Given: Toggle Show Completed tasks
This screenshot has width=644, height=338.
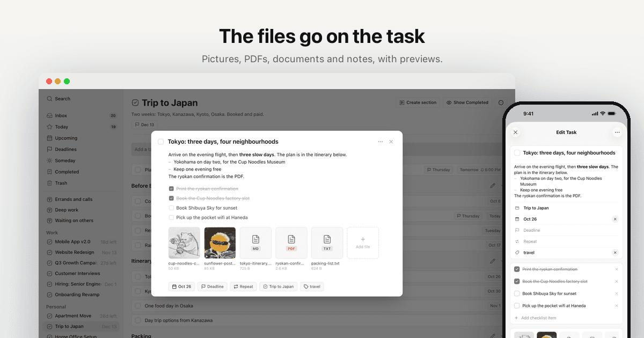Looking at the screenshot, I should [467, 102].
